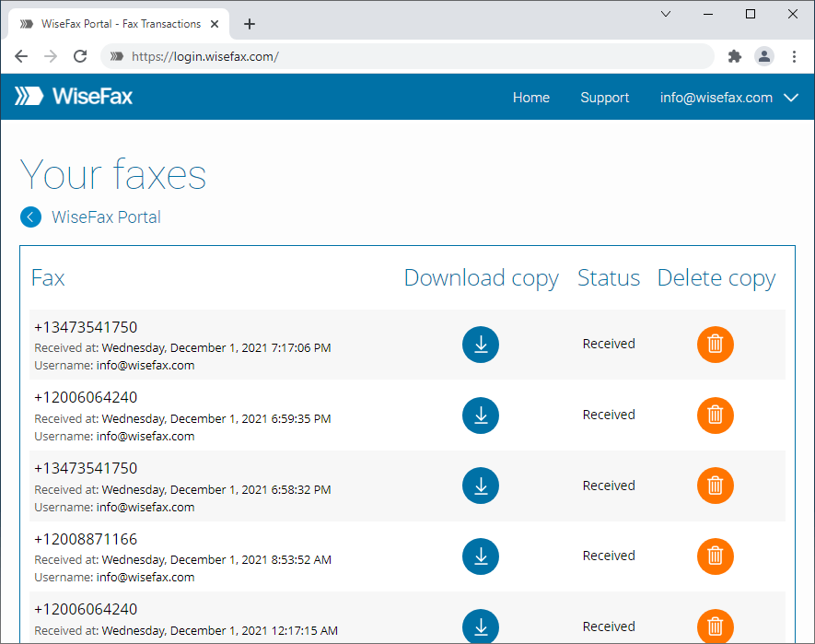Download fax received at 6:59:35 PM
Image resolution: width=815 pixels, height=644 pixels.
click(481, 416)
